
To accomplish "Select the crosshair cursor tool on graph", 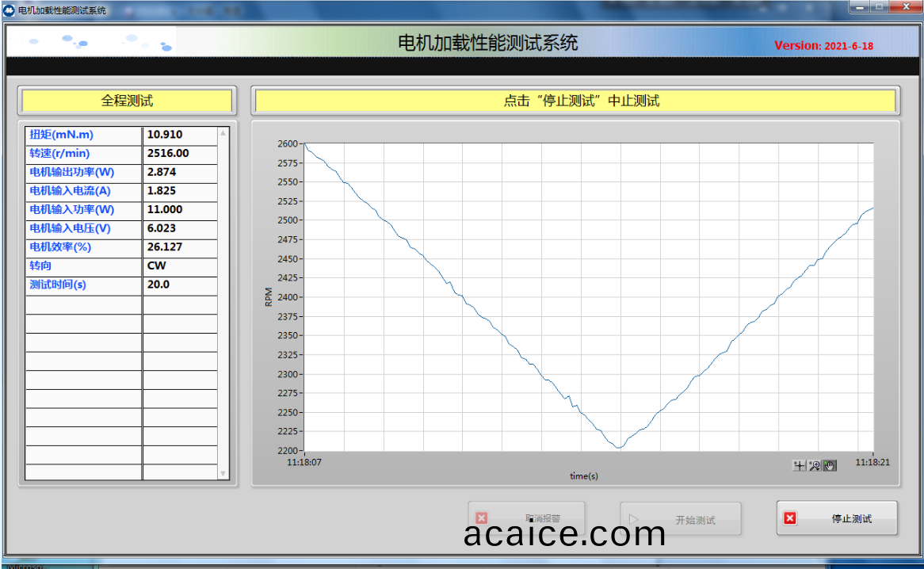I will tap(800, 466).
